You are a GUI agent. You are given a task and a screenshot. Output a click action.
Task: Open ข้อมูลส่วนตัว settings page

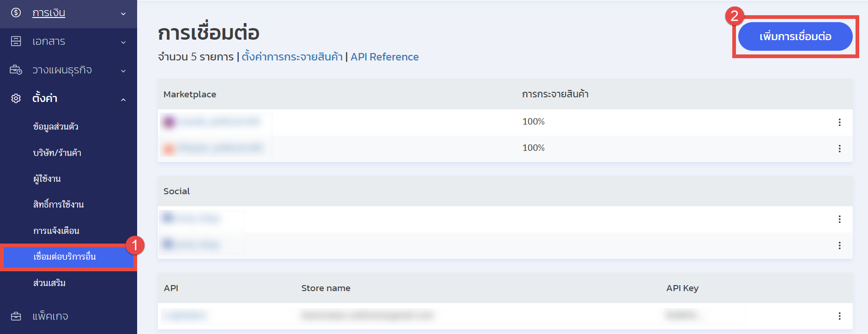pyautogui.click(x=56, y=126)
